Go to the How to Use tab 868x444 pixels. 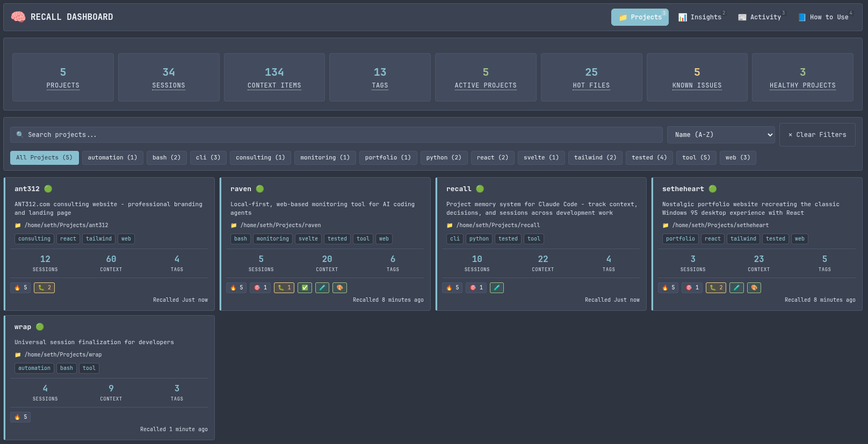tap(824, 17)
